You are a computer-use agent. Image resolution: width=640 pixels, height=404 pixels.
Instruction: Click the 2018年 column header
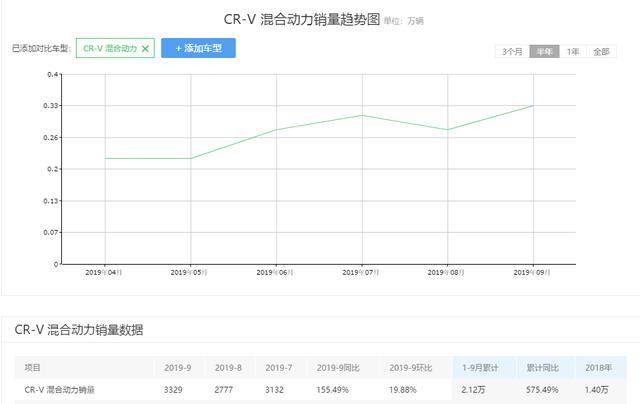(599, 368)
